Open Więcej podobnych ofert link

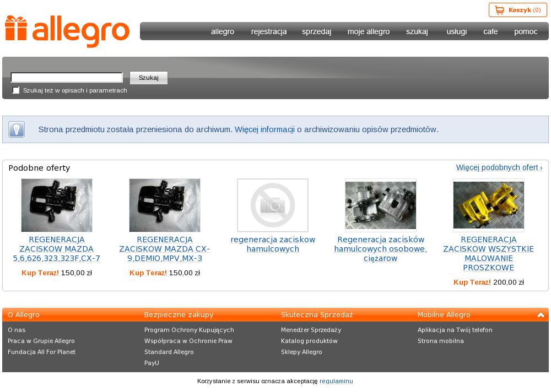(499, 167)
